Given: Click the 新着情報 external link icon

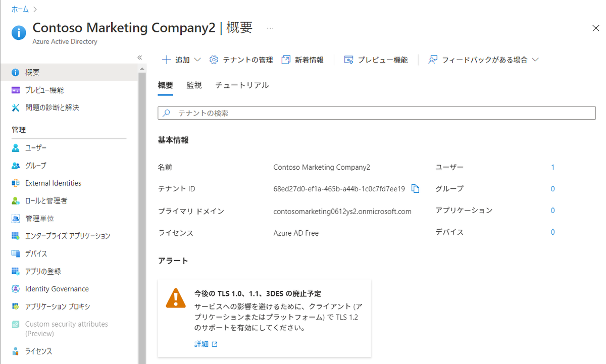Looking at the screenshot, I should click(286, 60).
